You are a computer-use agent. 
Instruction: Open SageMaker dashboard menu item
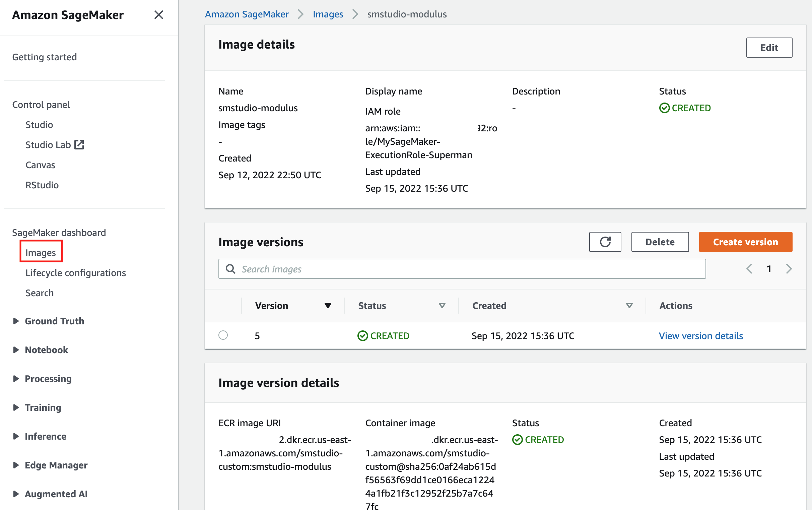tap(59, 233)
